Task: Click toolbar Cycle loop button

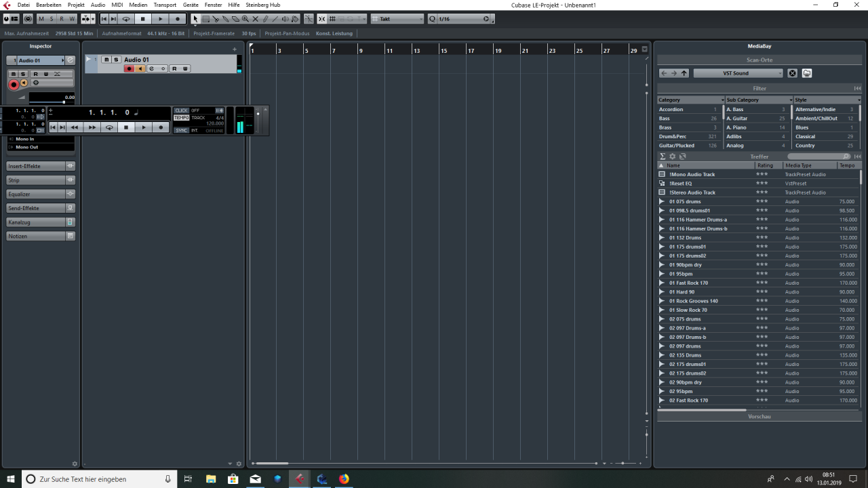Action: tap(126, 19)
